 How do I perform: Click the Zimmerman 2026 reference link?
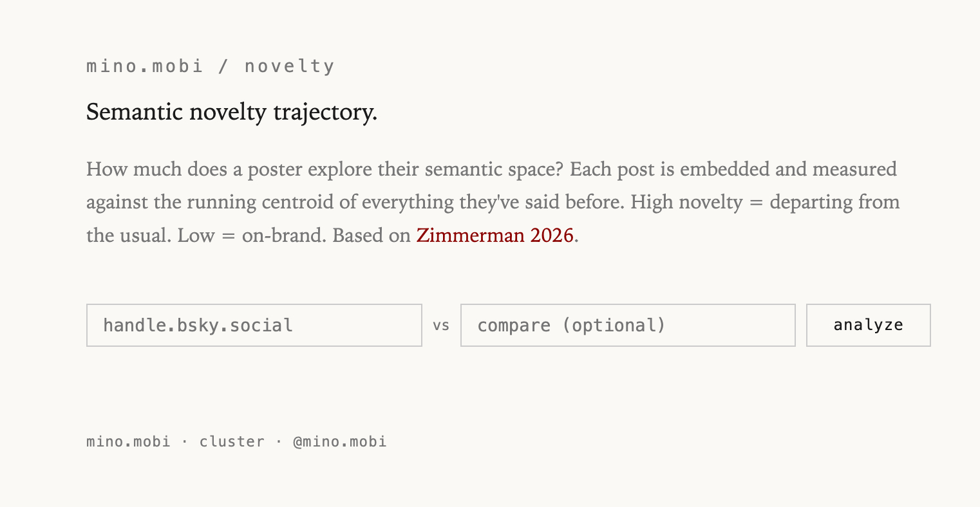495,235
